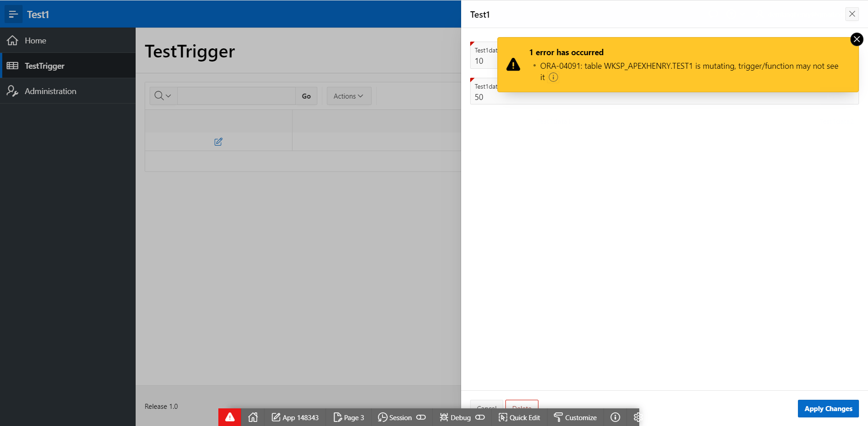
Task: Open the developer toolbar settings gear
Action: 637,417
